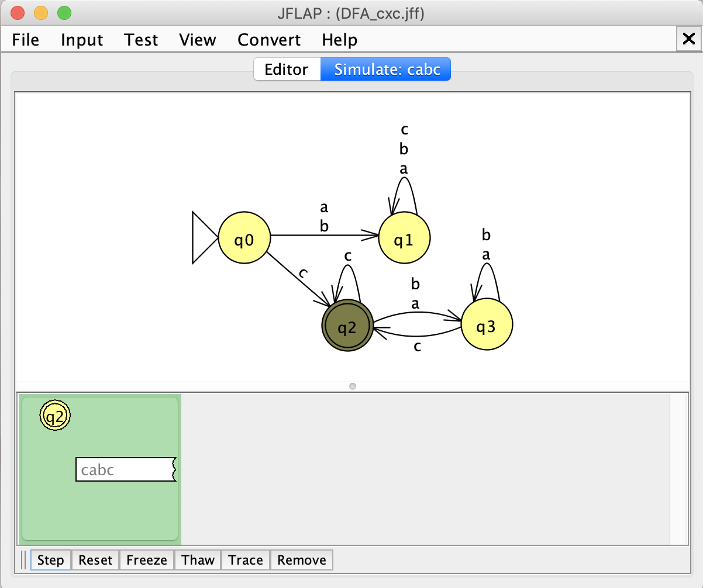Click the 'b' label on the q3 self-loop
Viewport: 703px width, 588px height.
486,236
